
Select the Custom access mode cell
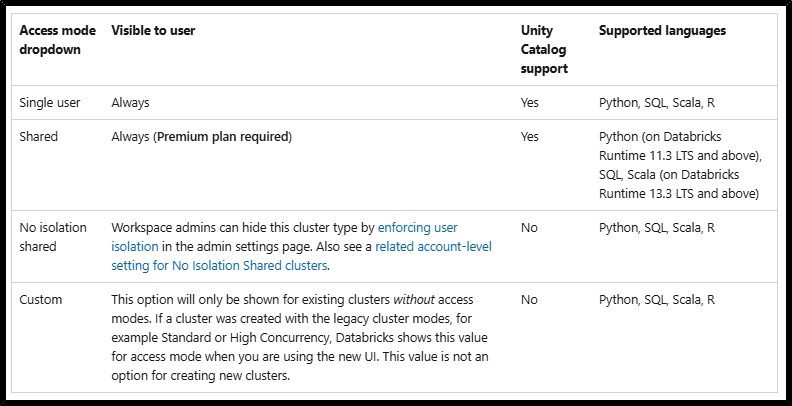[40, 299]
